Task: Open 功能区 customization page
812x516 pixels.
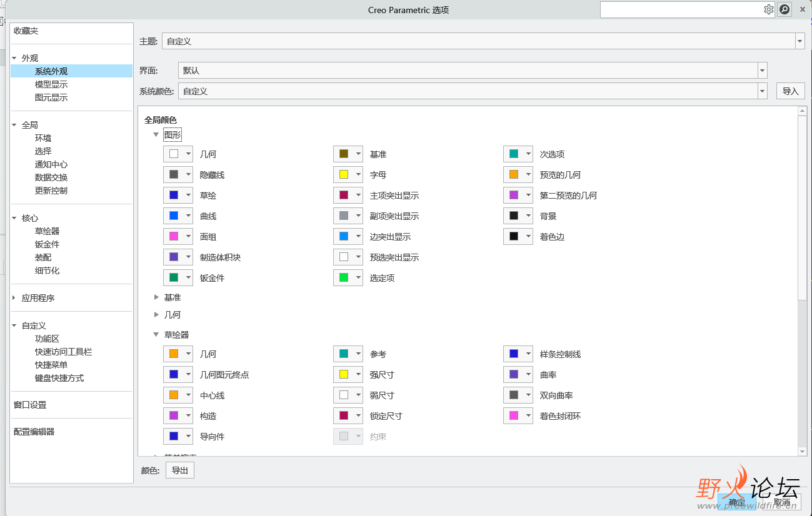Action: tap(47, 339)
